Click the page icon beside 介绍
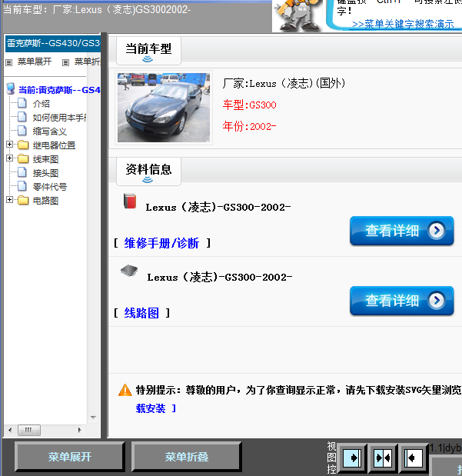Screen dimensions: 462x476 [x=22, y=103]
